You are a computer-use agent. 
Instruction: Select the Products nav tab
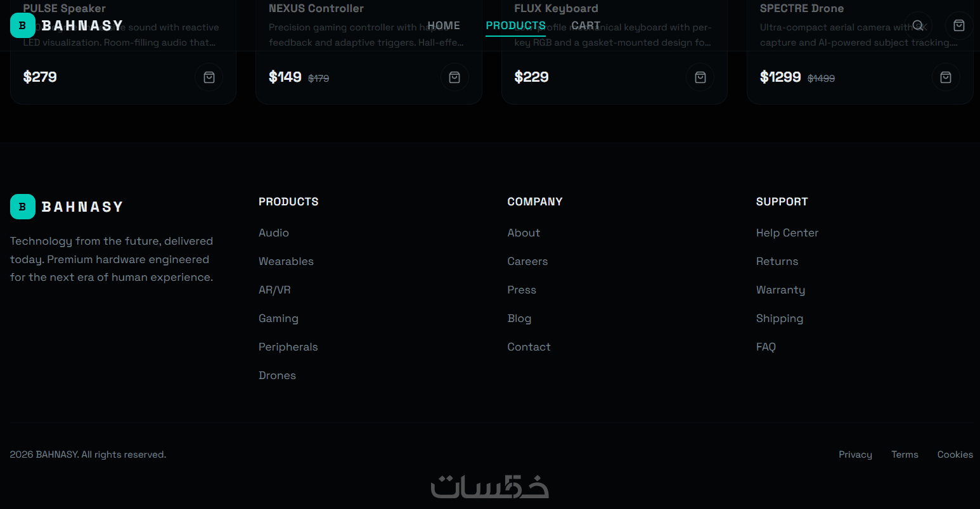click(x=515, y=25)
